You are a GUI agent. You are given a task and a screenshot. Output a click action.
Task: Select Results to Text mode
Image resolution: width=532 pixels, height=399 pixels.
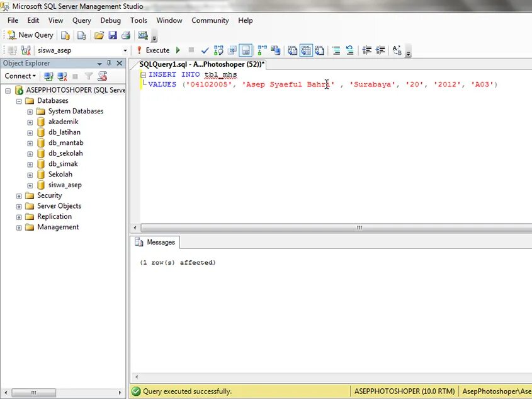click(x=293, y=50)
